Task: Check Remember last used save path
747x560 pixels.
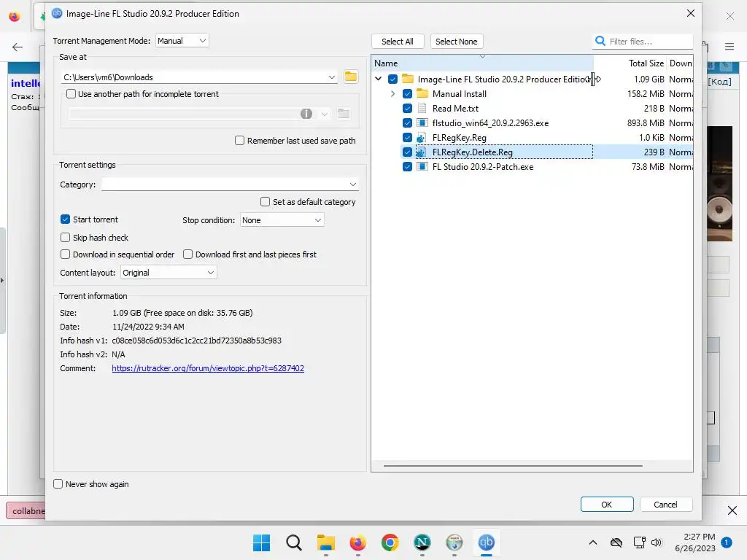Action: pyautogui.click(x=239, y=141)
